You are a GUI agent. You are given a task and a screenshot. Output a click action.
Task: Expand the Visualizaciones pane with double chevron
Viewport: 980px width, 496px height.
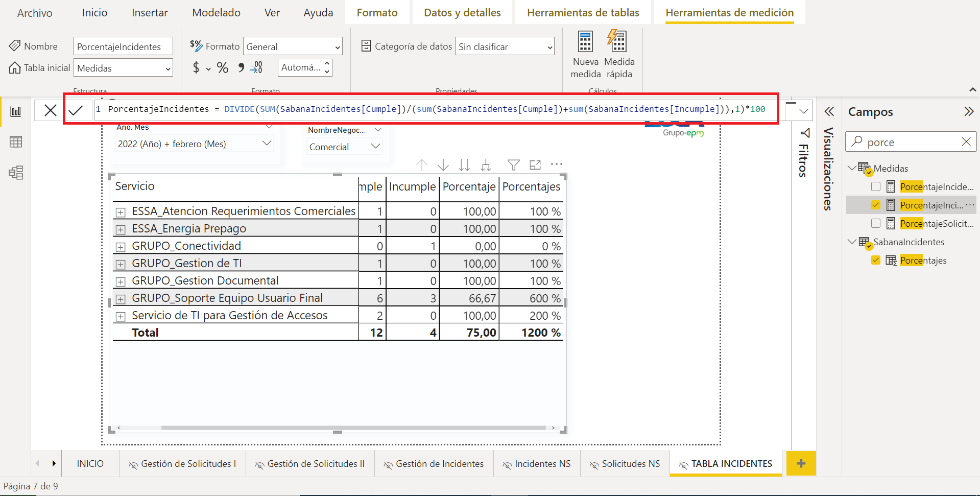[x=829, y=111]
